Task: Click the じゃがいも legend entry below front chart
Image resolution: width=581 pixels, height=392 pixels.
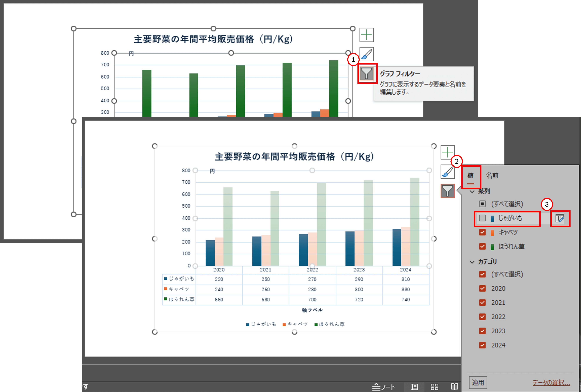Action: (261, 324)
